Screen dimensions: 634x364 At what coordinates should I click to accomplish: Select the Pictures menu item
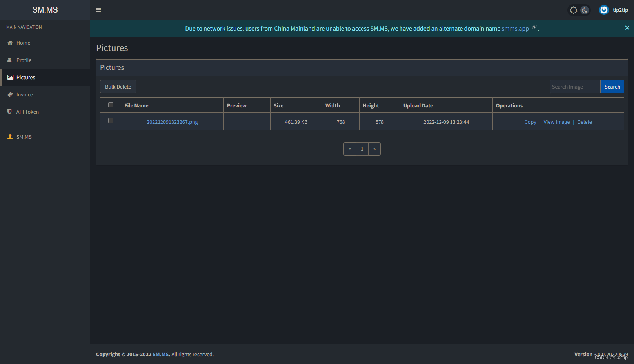coord(45,77)
